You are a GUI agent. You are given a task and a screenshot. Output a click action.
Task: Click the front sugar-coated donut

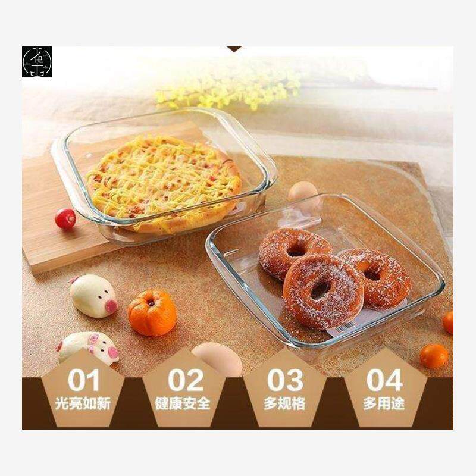(x=323, y=293)
